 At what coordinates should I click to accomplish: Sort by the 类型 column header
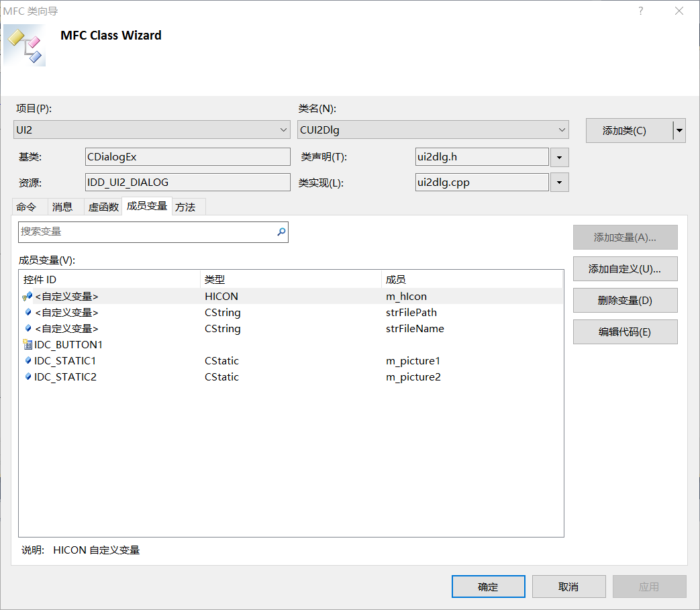pos(291,280)
